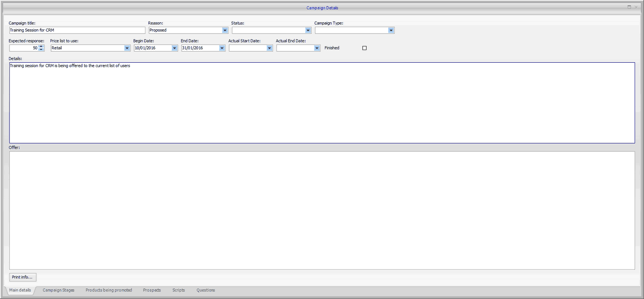Select the Scripts tab
The height and width of the screenshot is (299, 644).
[x=179, y=290]
